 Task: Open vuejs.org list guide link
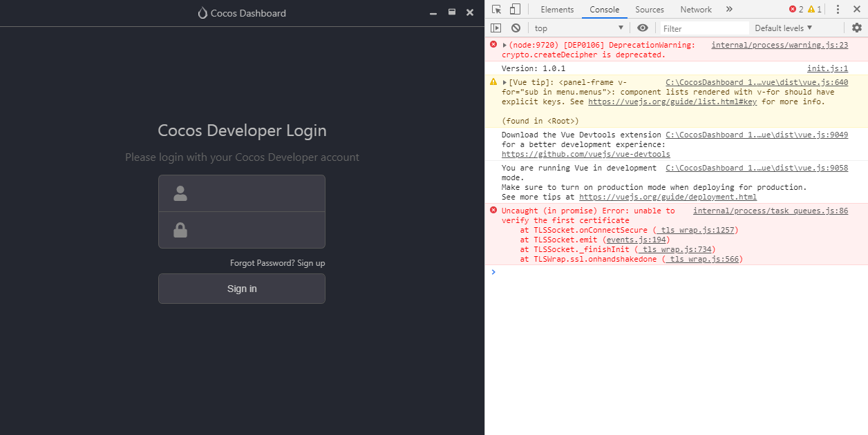click(x=672, y=101)
